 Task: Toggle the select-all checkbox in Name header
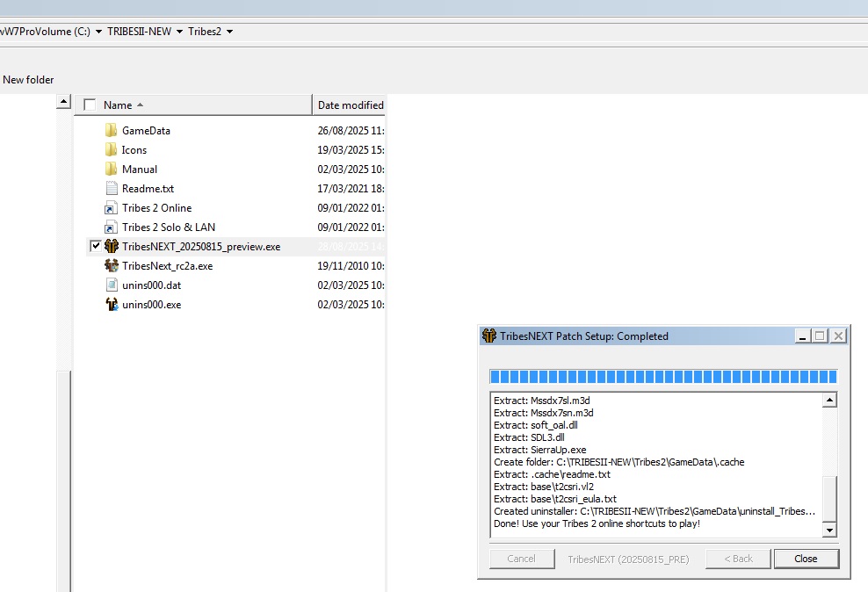[90, 105]
